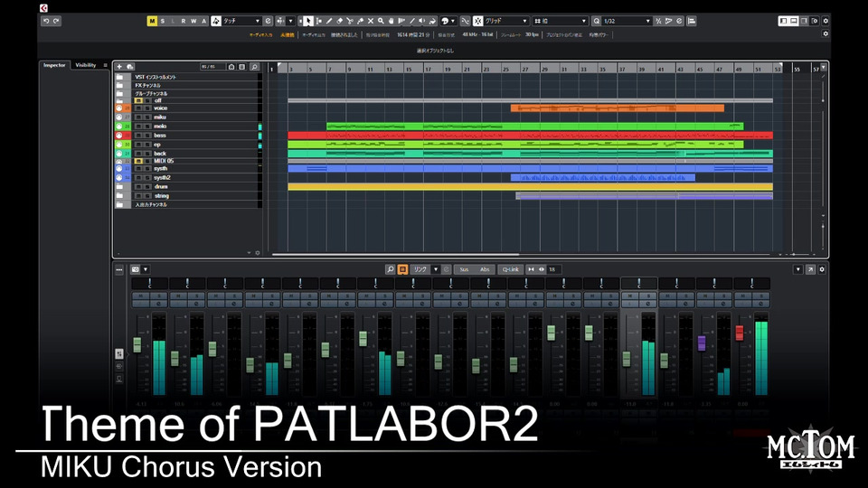Expand the drum folder track

119,187
